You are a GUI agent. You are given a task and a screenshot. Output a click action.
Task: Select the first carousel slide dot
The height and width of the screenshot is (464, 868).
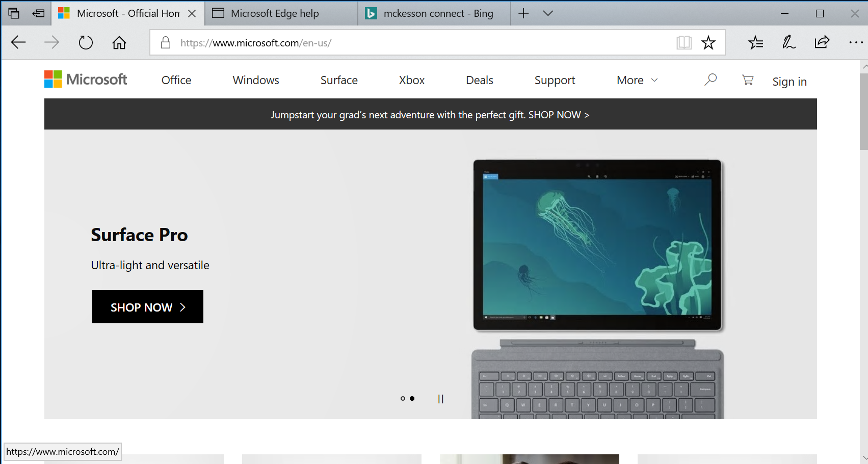click(x=403, y=399)
